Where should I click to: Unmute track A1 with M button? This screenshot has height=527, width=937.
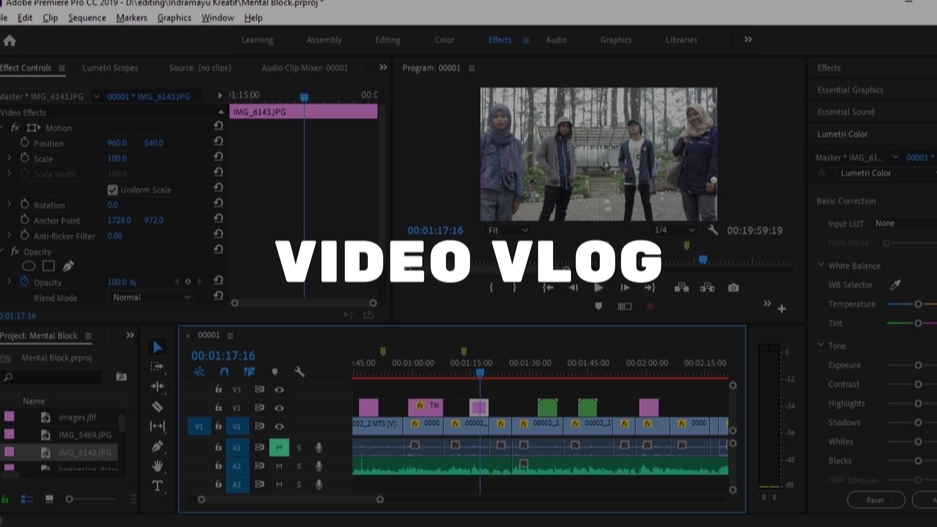tap(279, 448)
